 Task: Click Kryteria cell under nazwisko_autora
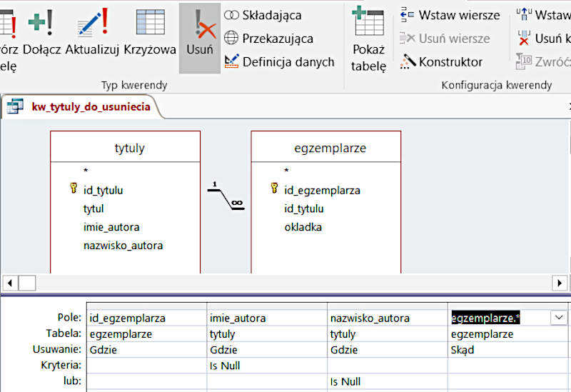point(388,366)
